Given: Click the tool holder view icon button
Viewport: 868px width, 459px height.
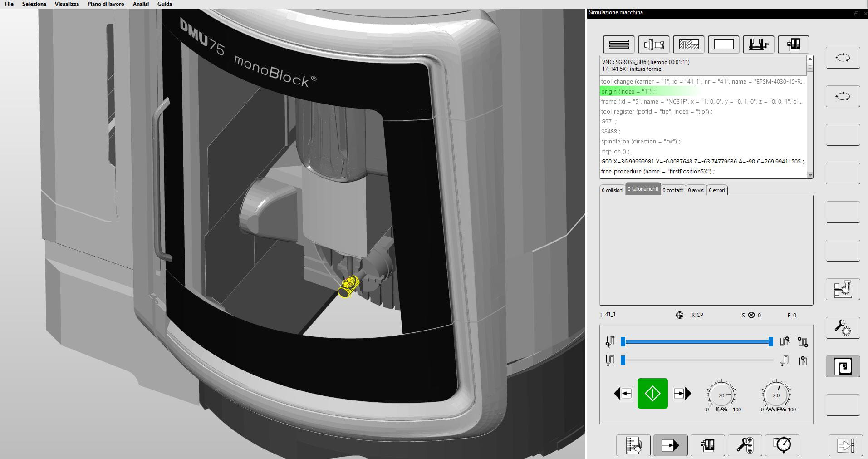Looking at the screenshot, I should point(654,44).
